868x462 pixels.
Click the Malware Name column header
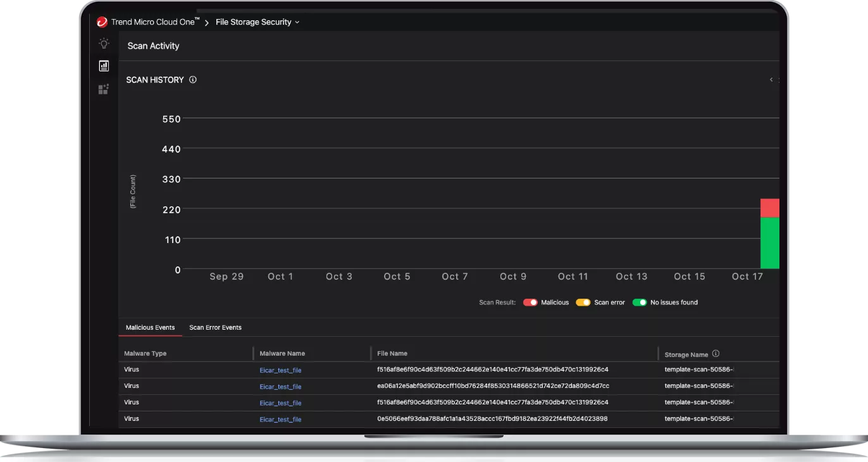coord(282,354)
